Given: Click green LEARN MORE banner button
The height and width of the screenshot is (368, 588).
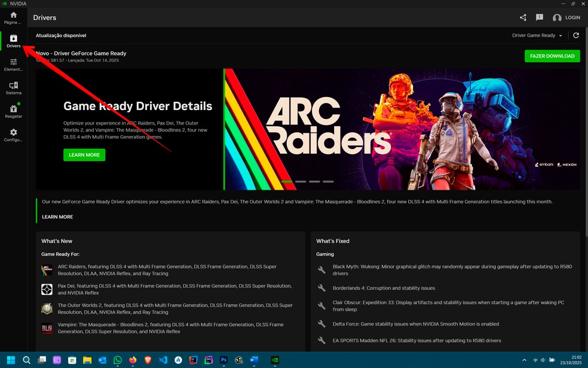Looking at the screenshot, I should 84,155.
